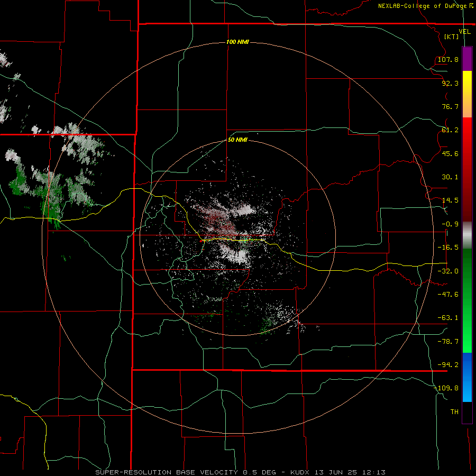
Task: Select the 92.3 legend value
Action: coord(450,83)
